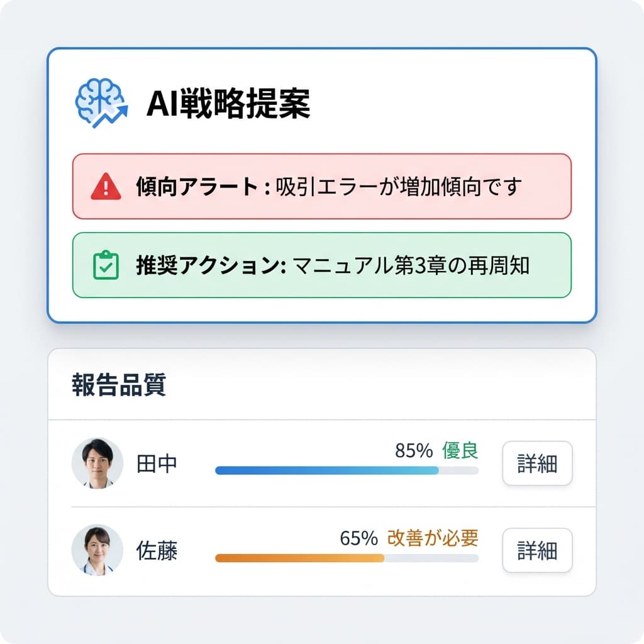
Task: Click the 傾向アラート alert banner
Action: [x=321, y=185]
